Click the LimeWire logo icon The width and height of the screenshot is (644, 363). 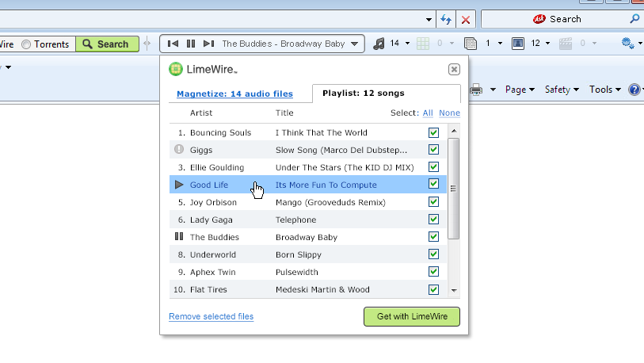(x=176, y=69)
